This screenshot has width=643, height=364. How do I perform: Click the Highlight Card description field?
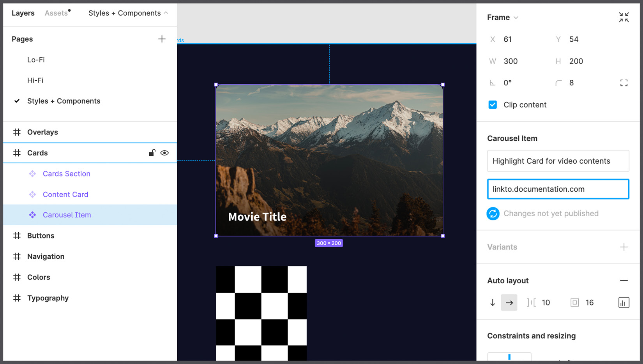(x=558, y=161)
